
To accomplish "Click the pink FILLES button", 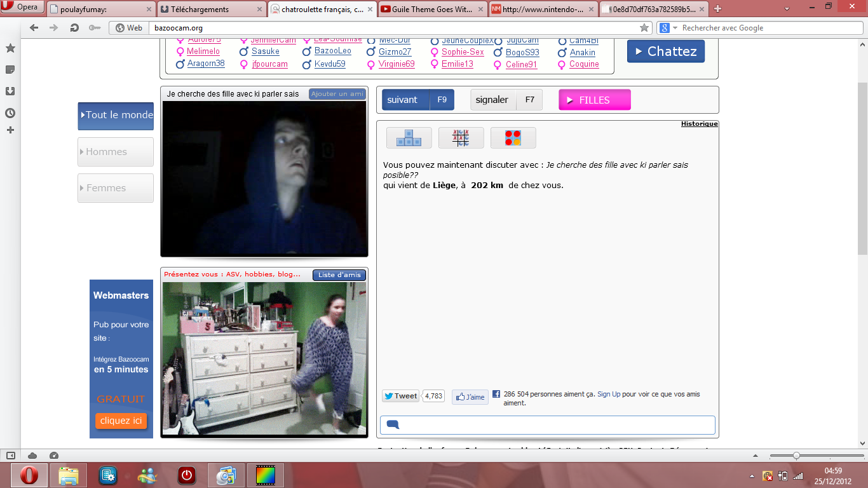I will pyautogui.click(x=595, y=100).
